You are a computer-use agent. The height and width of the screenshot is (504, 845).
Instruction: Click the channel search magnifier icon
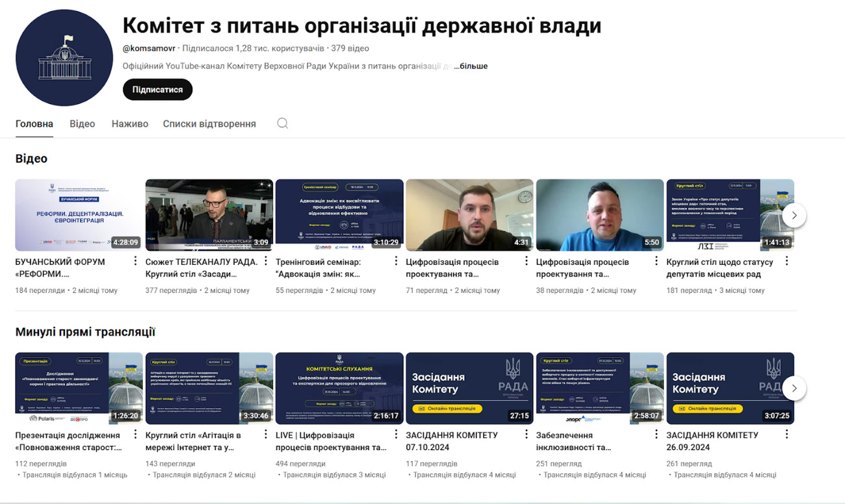(282, 123)
